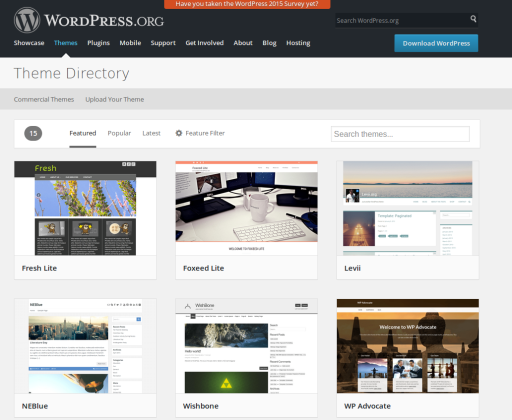Viewport: 512px width, 420px height.
Task: Click into the Search themes box
Action: tap(400, 134)
